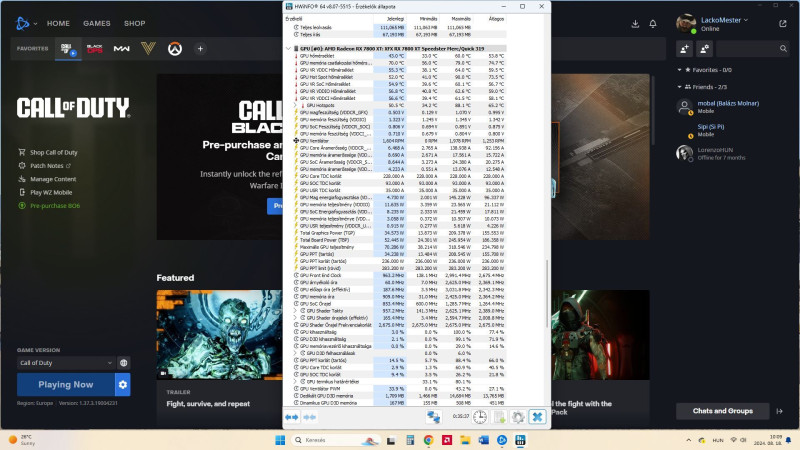Select Call of Duty favorite icon

pyautogui.click(x=68, y=49)
